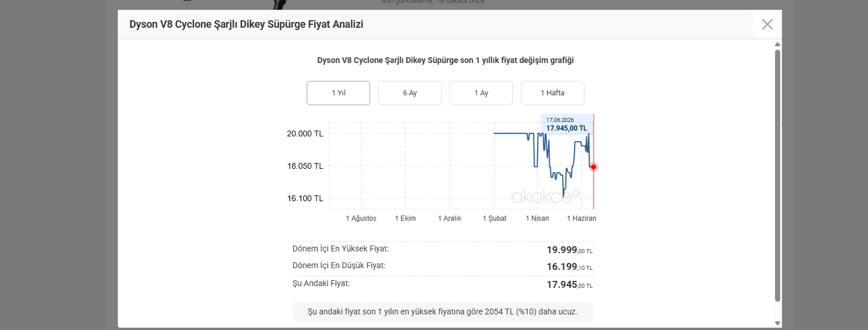Click the 19.999,00 TL highest price value
The height and width of the screenshot is (330, 868).
point(569,250)
